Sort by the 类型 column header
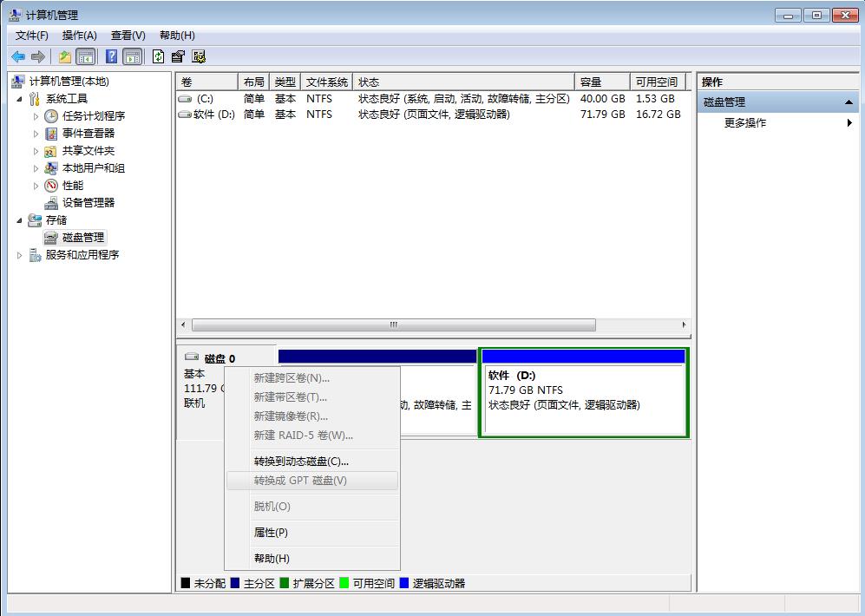The height and width of the screenshot is (616, 865). tap(285, 82)
